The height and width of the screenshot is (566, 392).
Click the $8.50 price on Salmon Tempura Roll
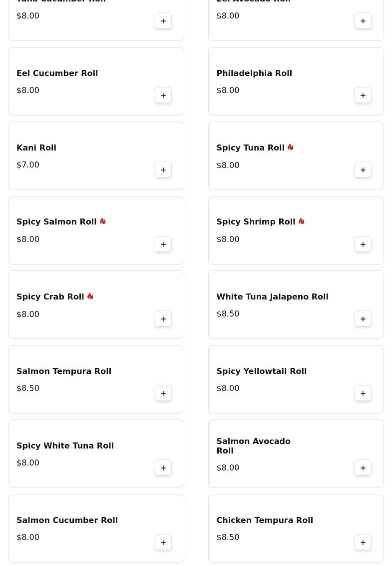point(28,388)
